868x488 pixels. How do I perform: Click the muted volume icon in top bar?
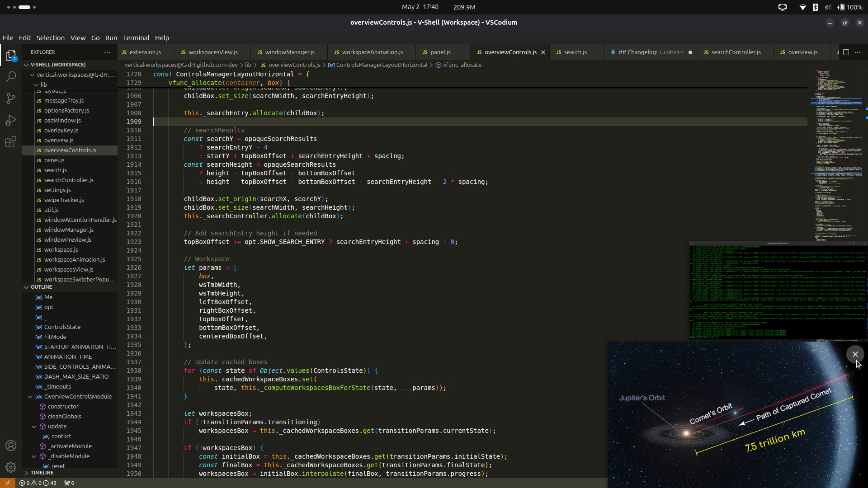click(x=828, y=7)
